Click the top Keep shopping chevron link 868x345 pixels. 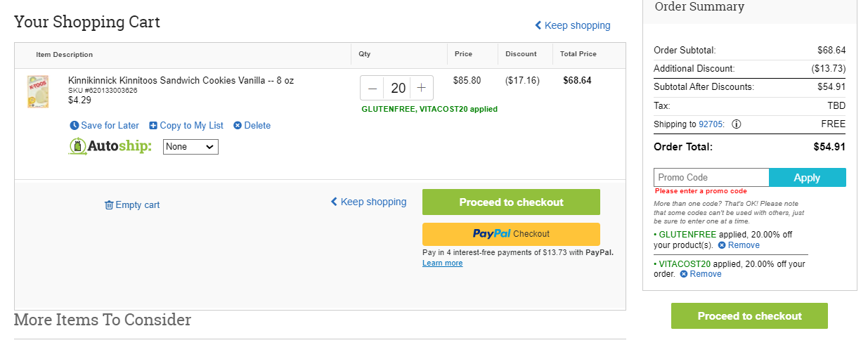pyautogui.click(x=573, y=25)
